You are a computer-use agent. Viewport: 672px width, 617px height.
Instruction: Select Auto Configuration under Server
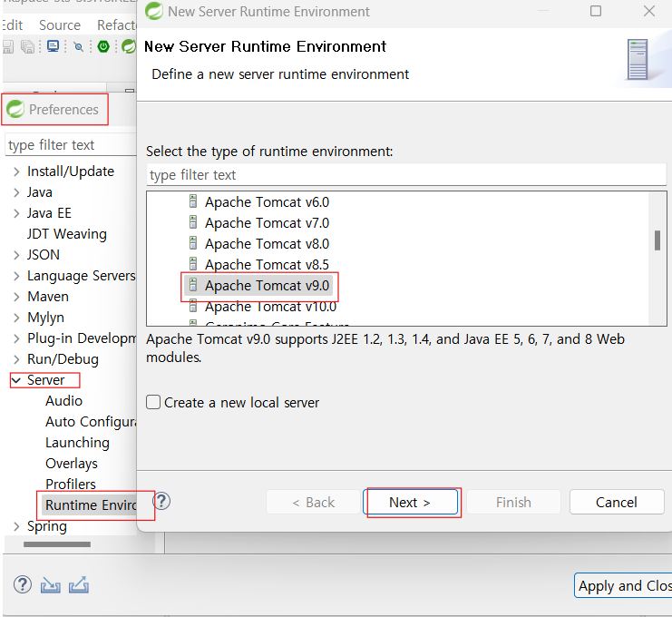pos(91,422)
